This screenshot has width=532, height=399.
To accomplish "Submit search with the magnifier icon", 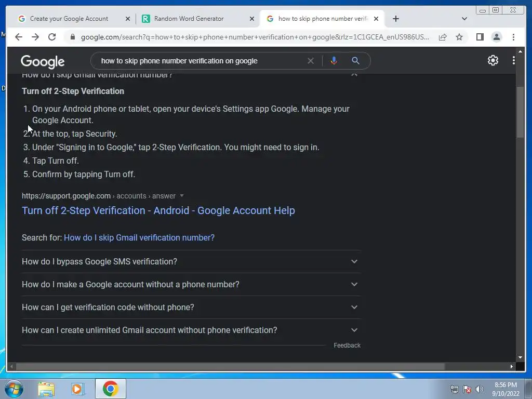I will pyautogui.click(x=355, y=61).
